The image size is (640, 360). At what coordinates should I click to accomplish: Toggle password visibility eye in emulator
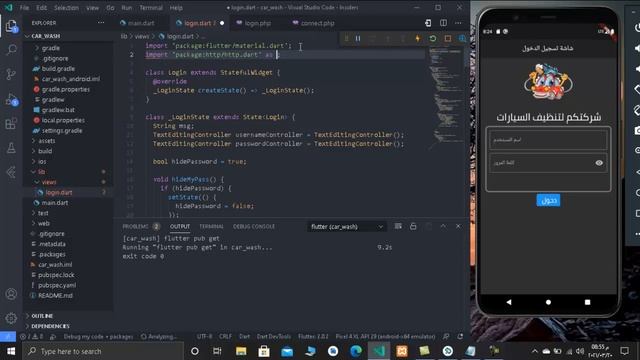[599, 162]
